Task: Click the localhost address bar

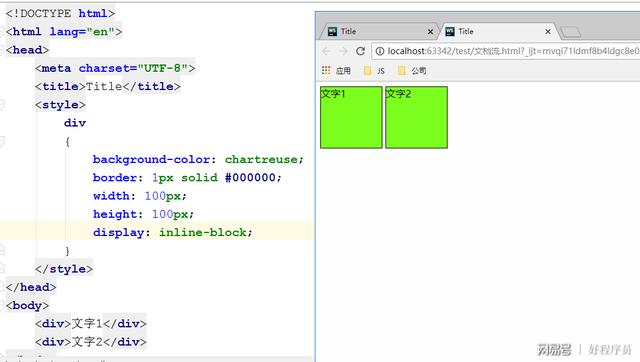Action: tap(506, 51)
